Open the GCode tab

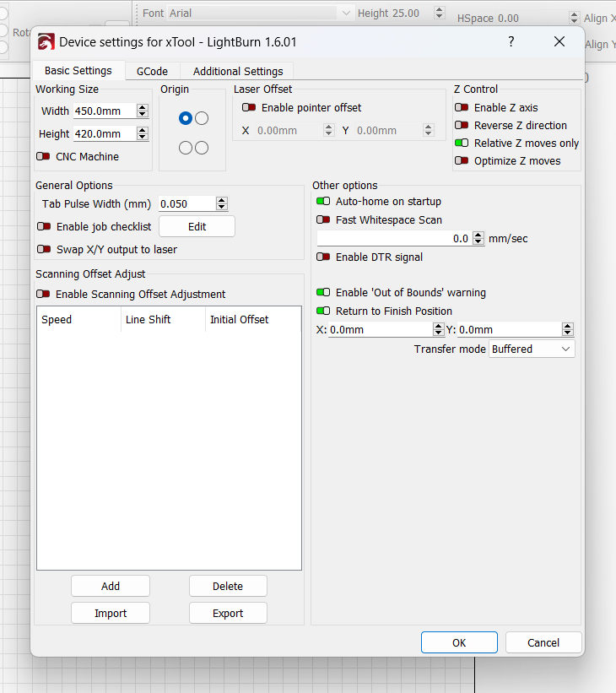tap(152, 71)
